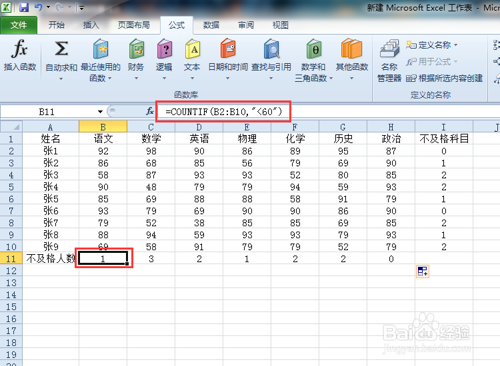The image size is (500, 366).
Task: Click the Save icon in quick access toolbar
Action: point(24,7)
